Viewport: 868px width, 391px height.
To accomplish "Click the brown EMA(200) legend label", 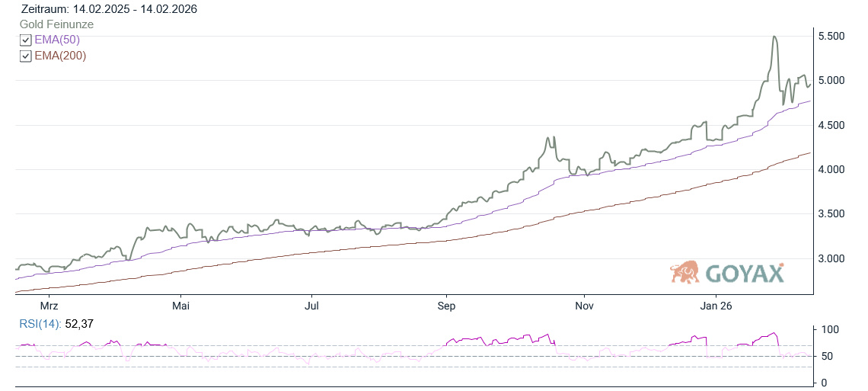I will coord(60,56).
